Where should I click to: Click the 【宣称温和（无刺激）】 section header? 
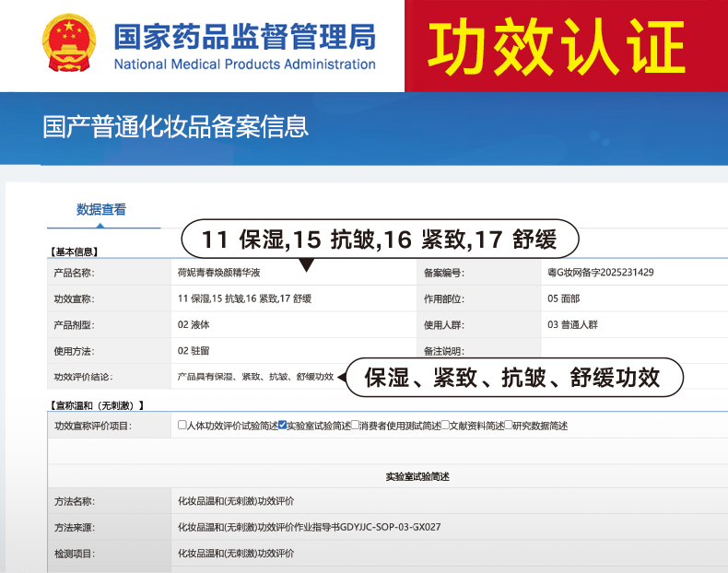coord(97,405)
